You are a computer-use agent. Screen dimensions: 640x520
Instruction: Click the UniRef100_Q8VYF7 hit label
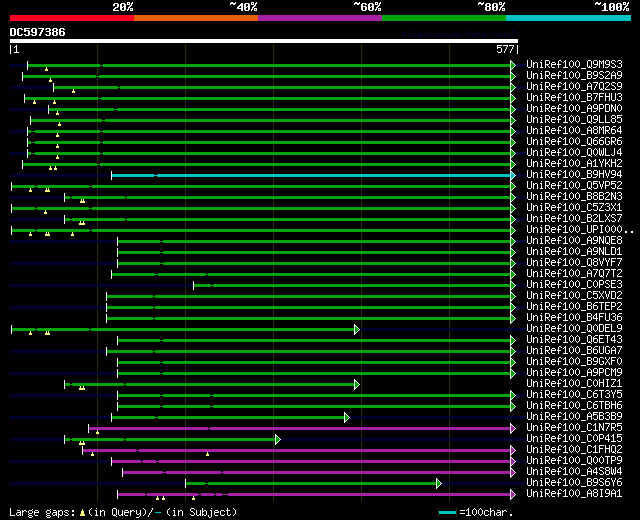(574, 262)
